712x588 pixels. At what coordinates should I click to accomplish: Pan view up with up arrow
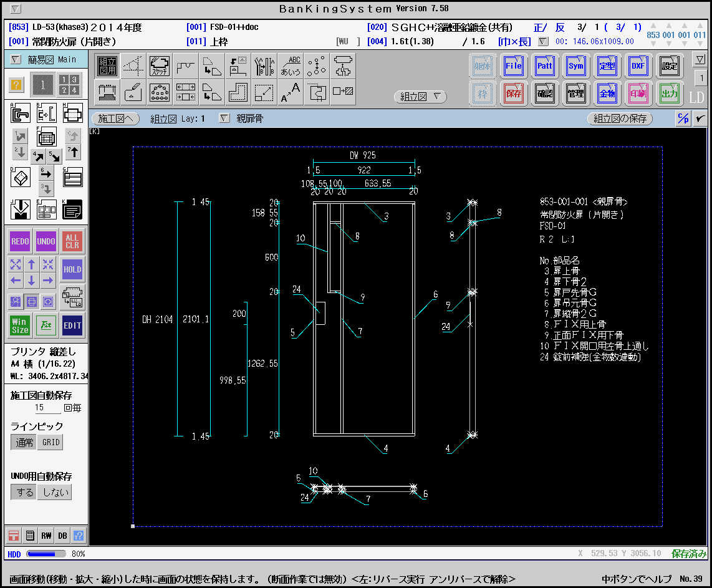coord(31,264)
